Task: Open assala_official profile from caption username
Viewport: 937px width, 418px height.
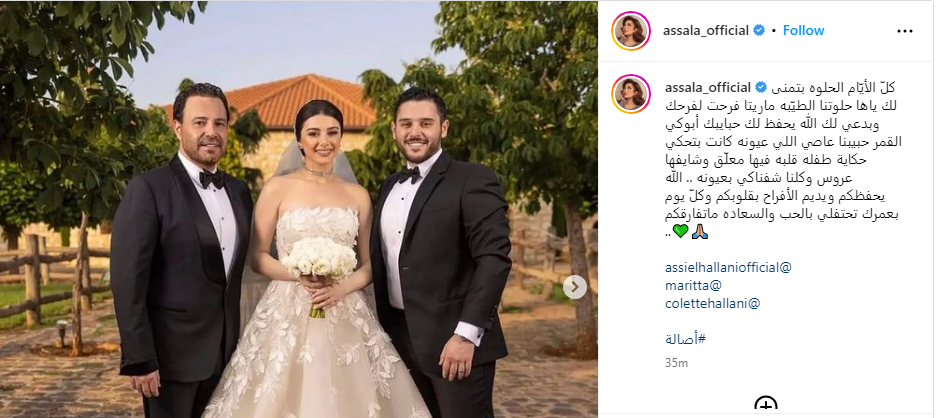Action: 708,88
